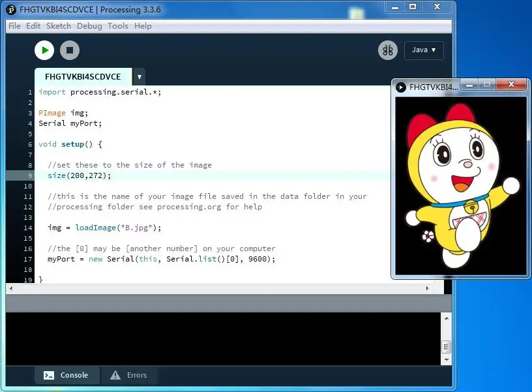Switch to the Errors panel
This screenshot has height=392, width=532.
[129, 375]
